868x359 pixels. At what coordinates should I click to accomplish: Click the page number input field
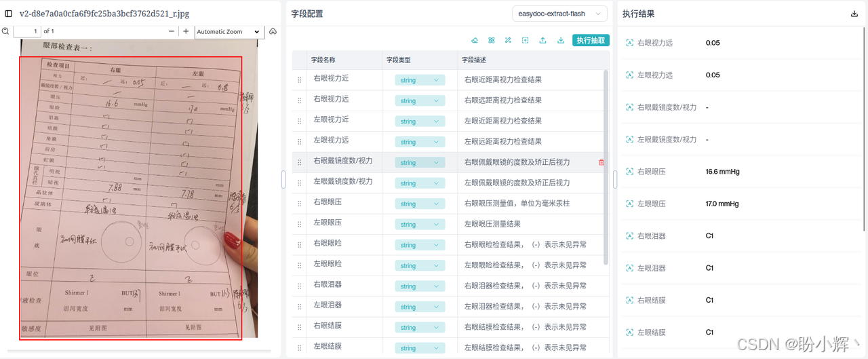27,31
